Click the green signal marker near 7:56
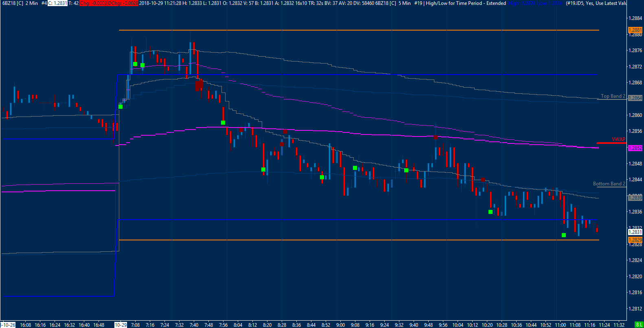This screenshot has height=328, width=644. point(223,123)
